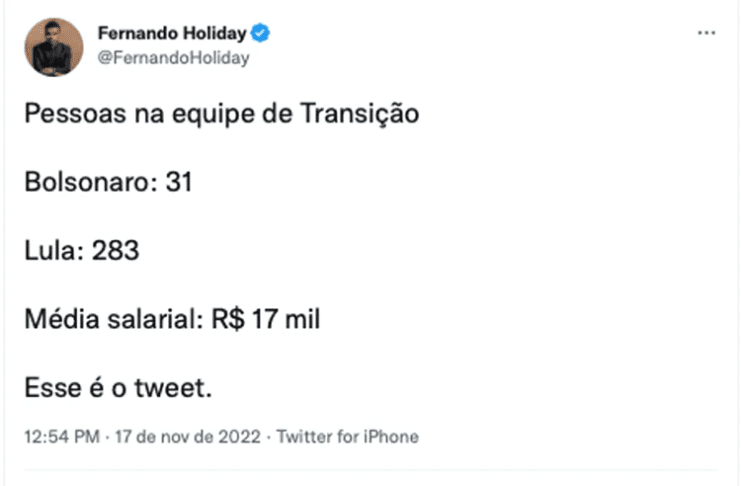Click the Fernando Holiday display name
The height and width of the screenshot is (486, 741).
tap(172, 33)
